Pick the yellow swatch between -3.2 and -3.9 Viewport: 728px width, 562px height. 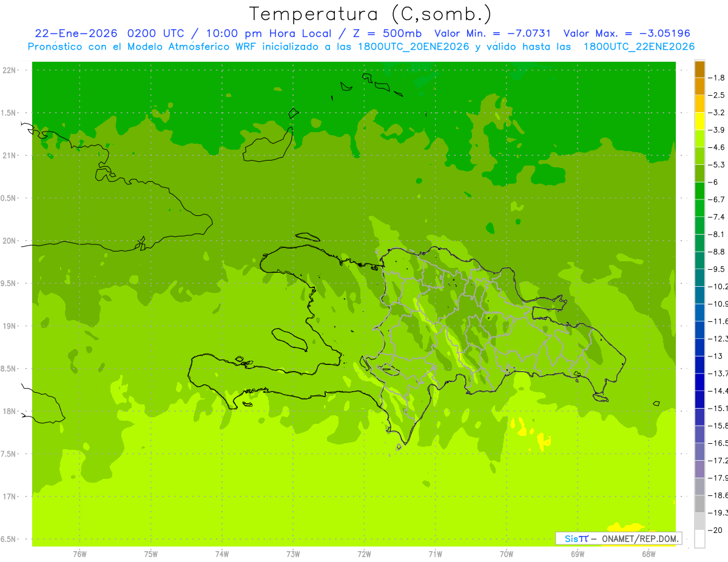tap(699, 121)
